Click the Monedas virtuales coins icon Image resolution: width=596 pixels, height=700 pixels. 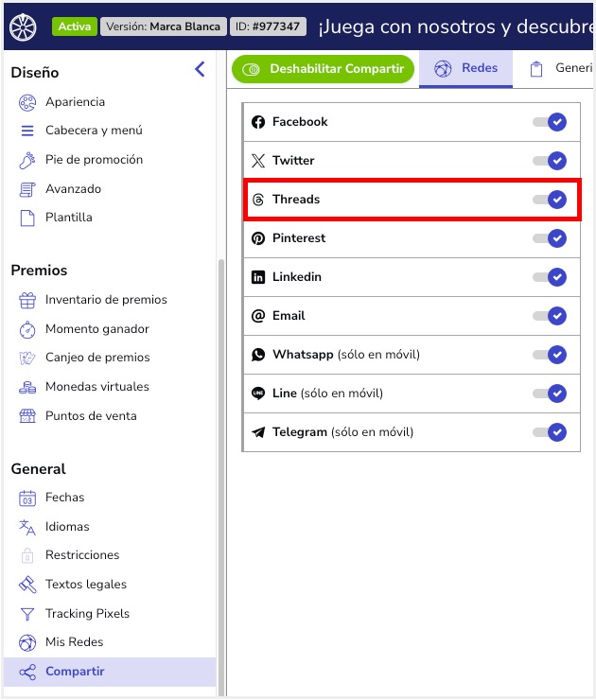click(x=27, y=387)
